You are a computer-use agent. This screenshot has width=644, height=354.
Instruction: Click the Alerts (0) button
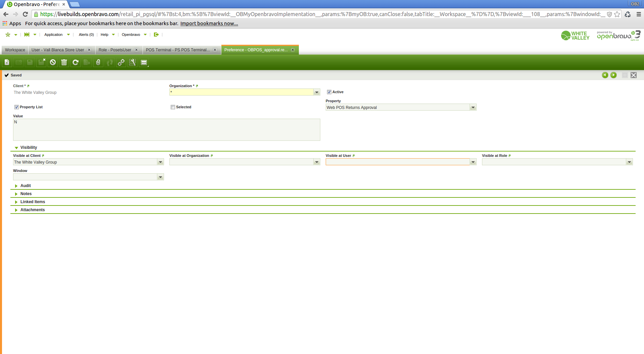tap(86, 35)
